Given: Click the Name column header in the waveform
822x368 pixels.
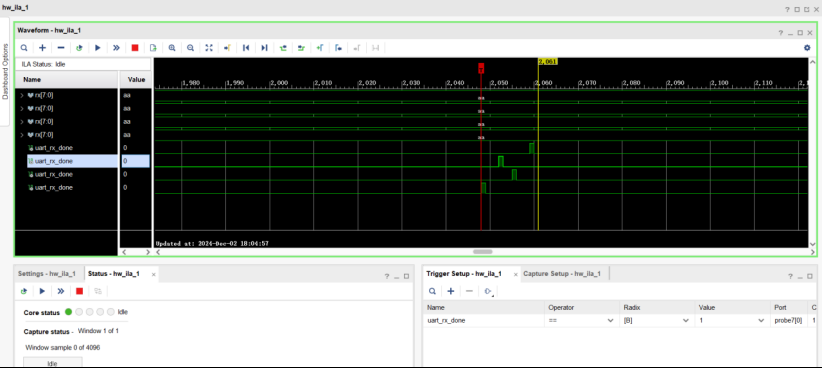Looking at the screenshot, I should pyautogui.click(x=66, y=80).
